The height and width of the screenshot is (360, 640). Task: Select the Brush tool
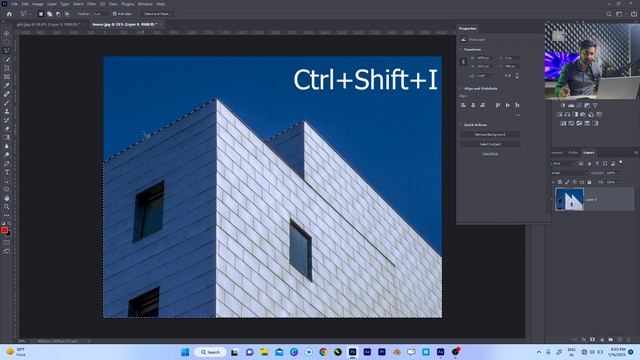(x=7, y=102)
